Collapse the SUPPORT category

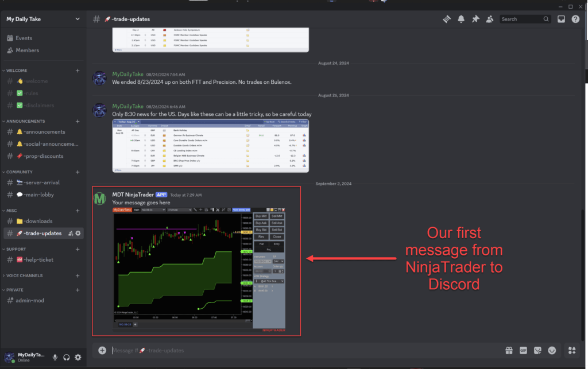pos(16,250)
